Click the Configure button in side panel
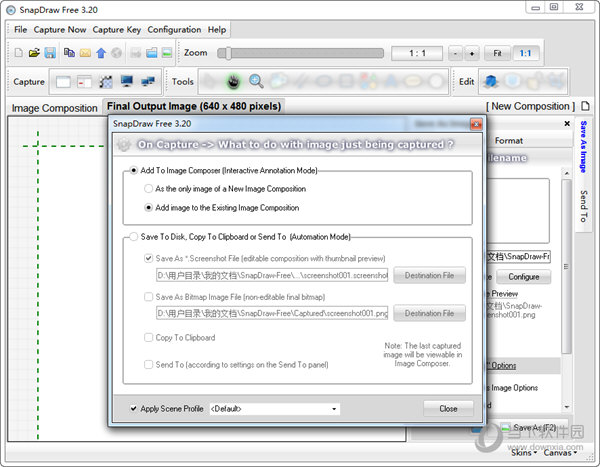Image resolution: width=600 pixels, height=467 pixels. point(523,276)
